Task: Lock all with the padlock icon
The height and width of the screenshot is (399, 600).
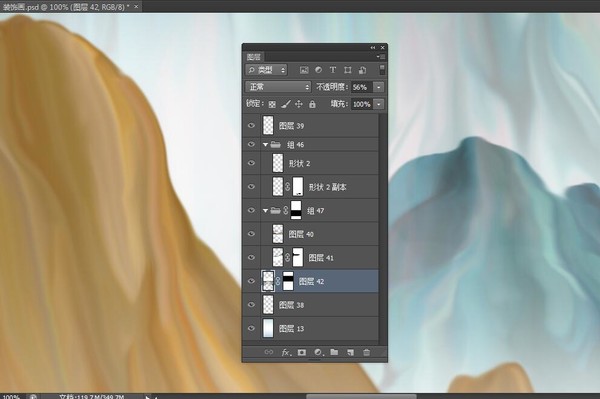Action: click(x=312, y=104)
